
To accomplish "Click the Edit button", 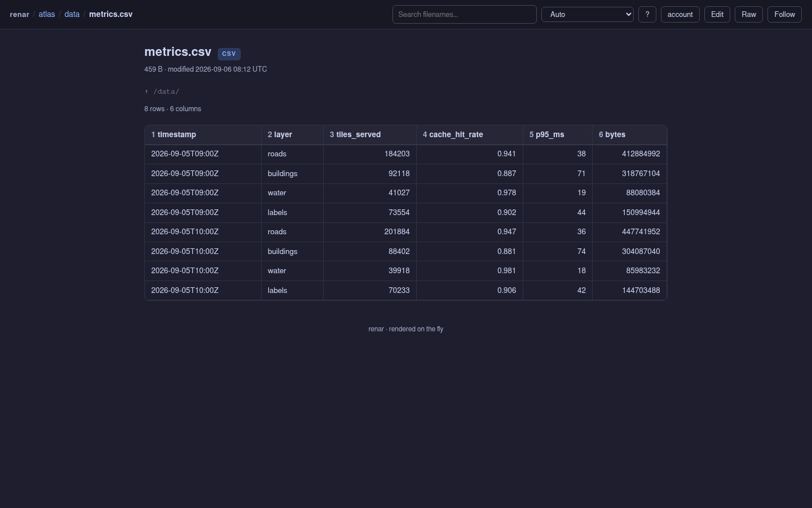I will 717,15.
